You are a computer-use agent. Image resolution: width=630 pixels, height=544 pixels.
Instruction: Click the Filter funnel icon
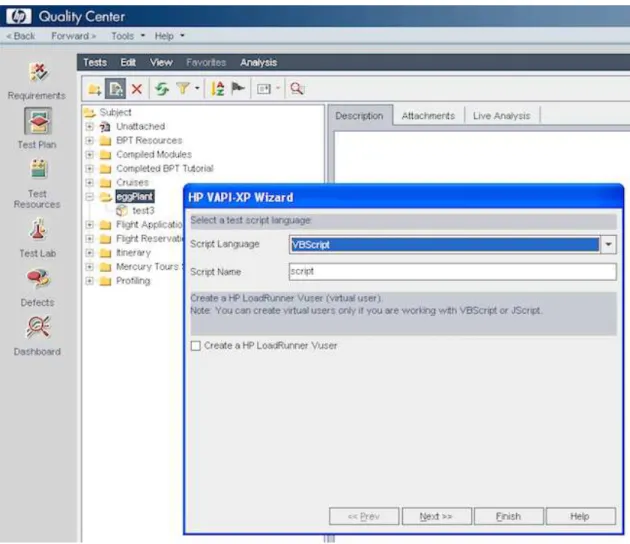[x=183, y=88]
